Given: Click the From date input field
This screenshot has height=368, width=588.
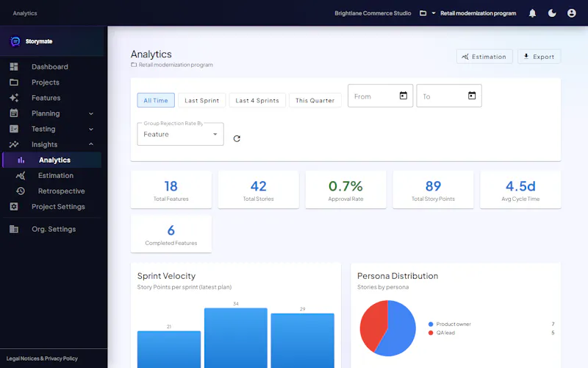Looking at the screenshot, I should [380, 96].
